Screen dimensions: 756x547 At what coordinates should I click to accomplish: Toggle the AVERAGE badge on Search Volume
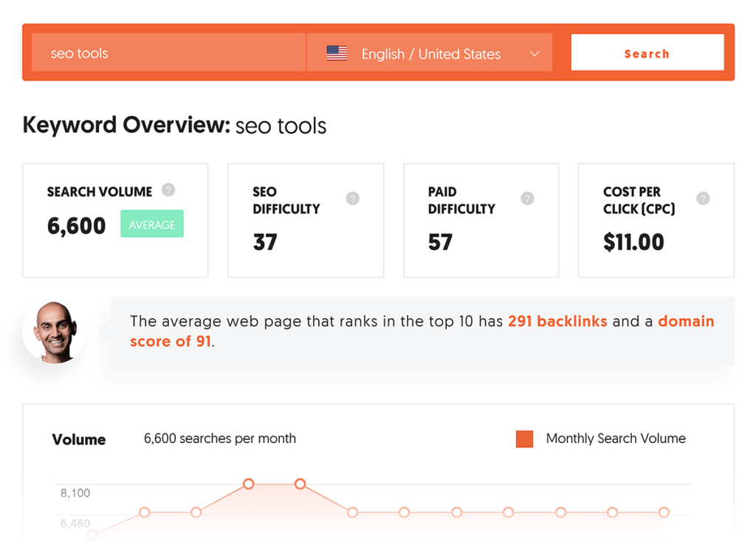pyautogui.click(x=151, y=224)
